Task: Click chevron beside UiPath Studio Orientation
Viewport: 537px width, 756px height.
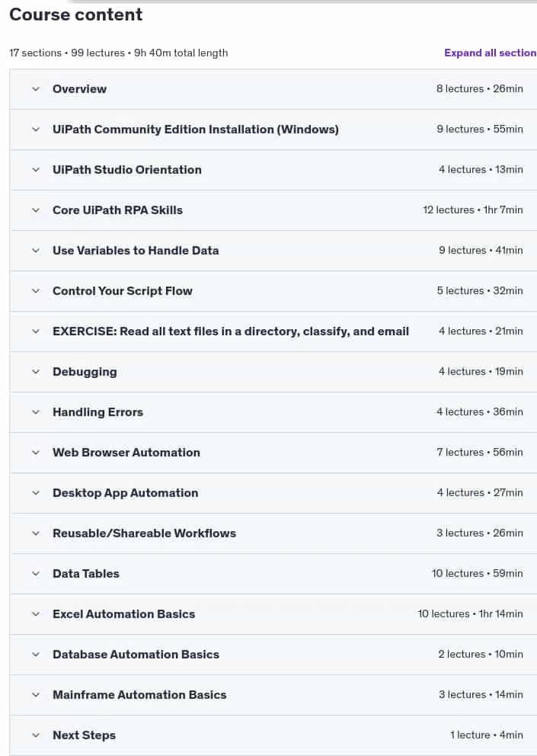Action: (x=36, y=170)
